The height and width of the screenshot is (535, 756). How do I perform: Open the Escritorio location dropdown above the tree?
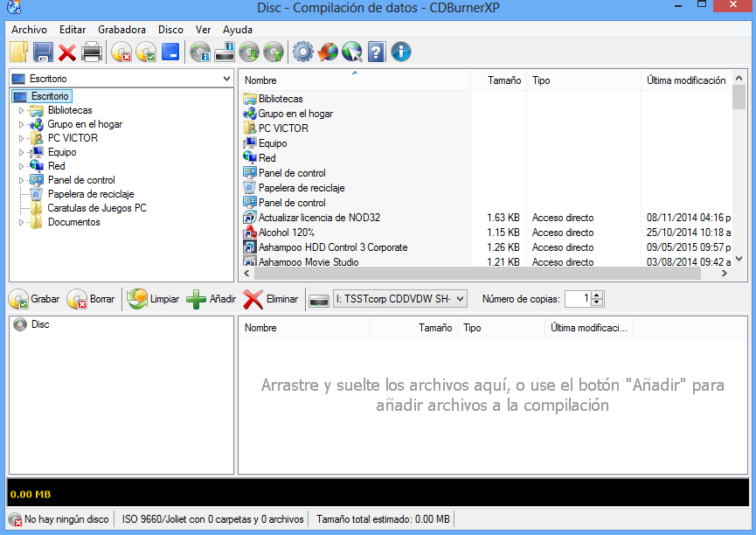coord(227,78)
